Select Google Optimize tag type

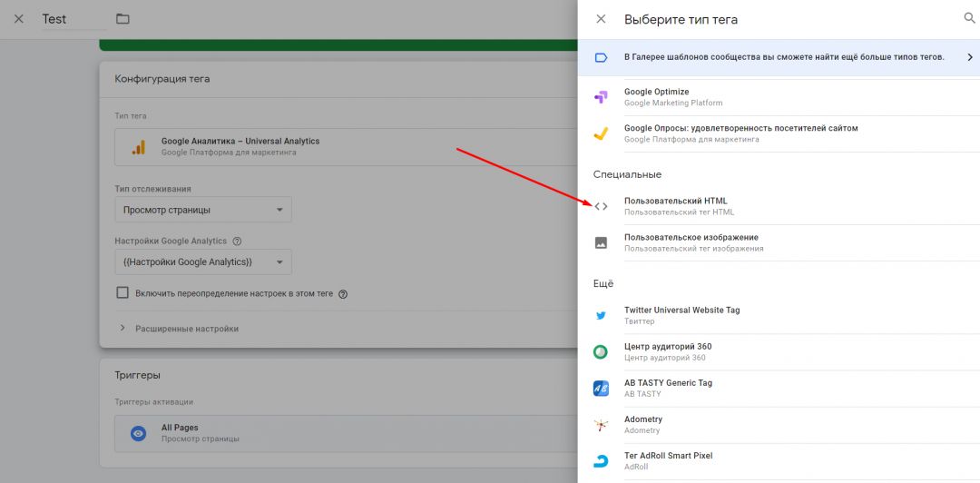(x=779, y=97)
